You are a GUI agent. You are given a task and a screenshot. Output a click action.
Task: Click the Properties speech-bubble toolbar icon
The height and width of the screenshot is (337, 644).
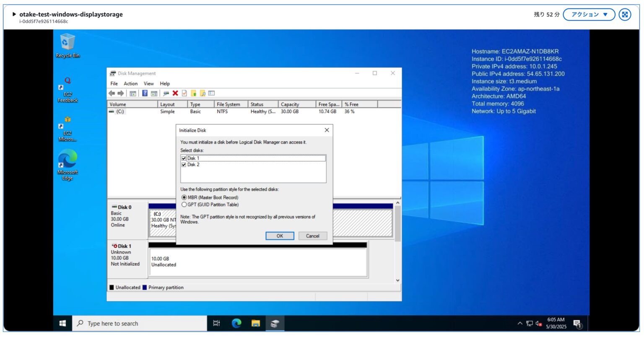(x=166, y=93)
